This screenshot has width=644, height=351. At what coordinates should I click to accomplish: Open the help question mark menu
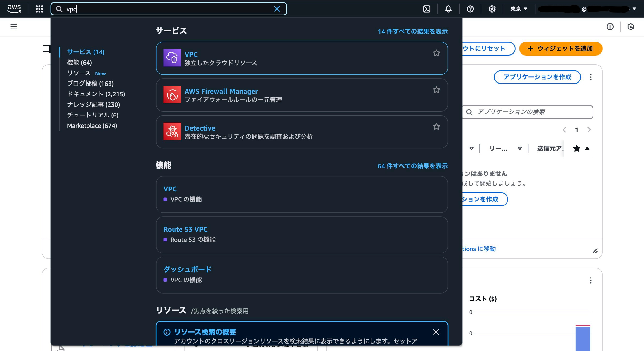470,9
